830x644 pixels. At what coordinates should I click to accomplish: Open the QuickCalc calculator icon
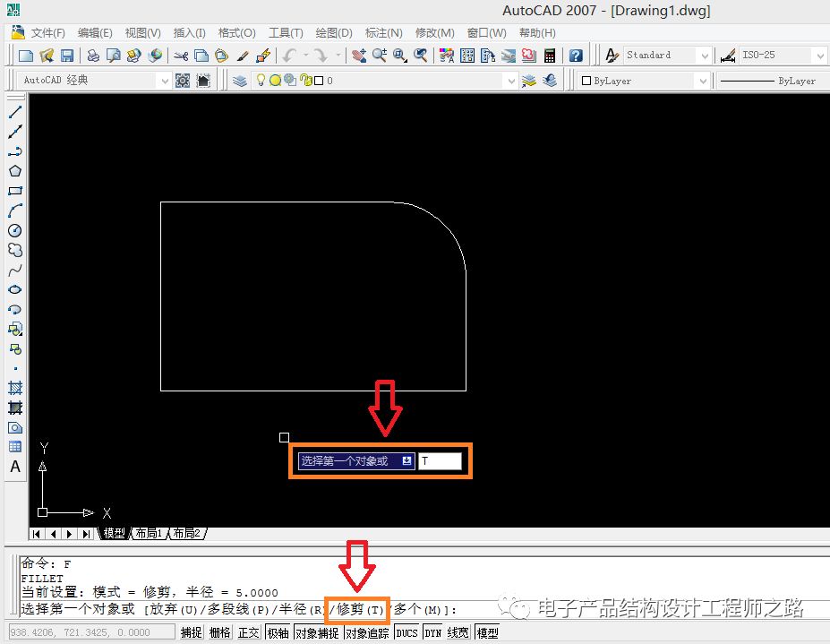[550, 55]
